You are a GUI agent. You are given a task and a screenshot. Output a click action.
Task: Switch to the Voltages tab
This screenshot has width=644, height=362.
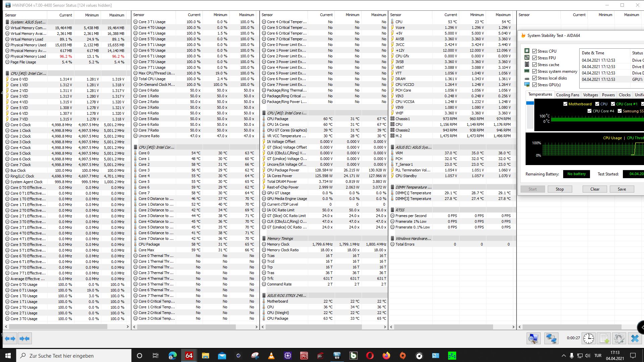point(590,95)
